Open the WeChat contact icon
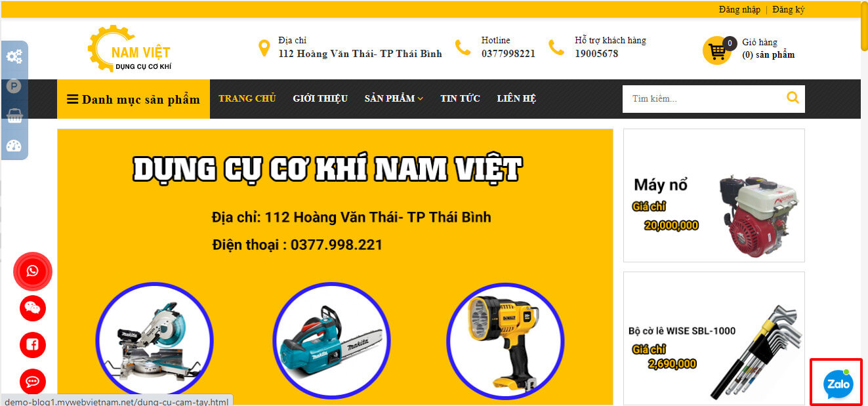 [33, 308]
